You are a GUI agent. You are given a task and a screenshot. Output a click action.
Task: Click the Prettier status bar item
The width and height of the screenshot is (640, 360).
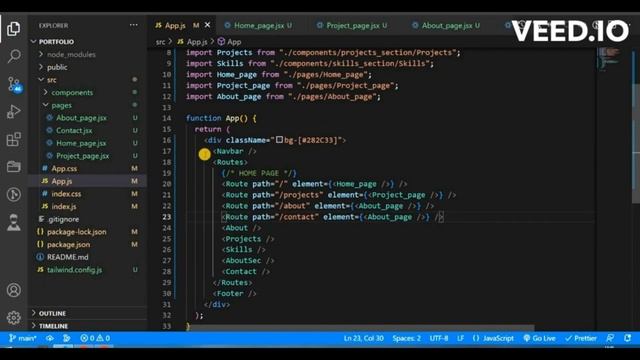click(581, 338)
